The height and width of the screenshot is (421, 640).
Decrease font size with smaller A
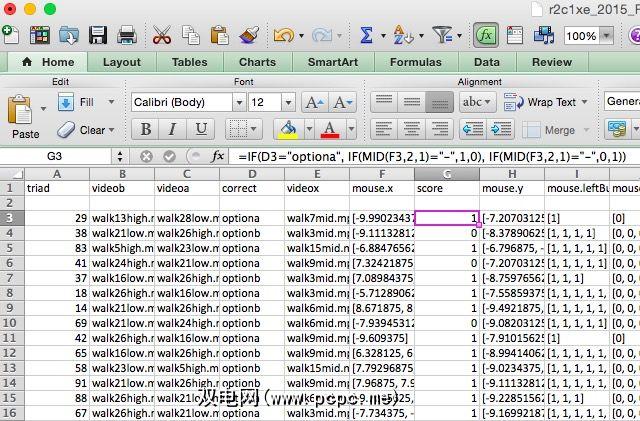[343, 102]
